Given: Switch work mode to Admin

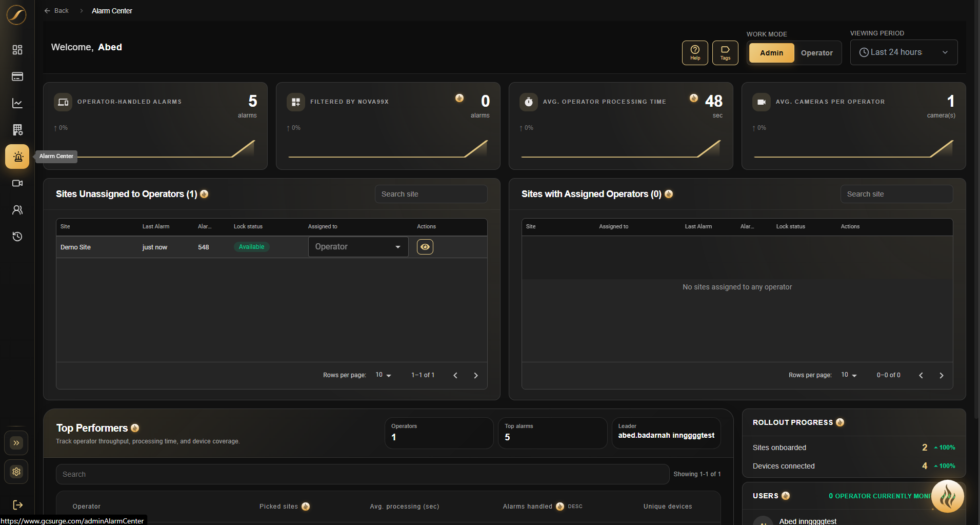Looking at the screenshot, I should [x=771, y=53].
